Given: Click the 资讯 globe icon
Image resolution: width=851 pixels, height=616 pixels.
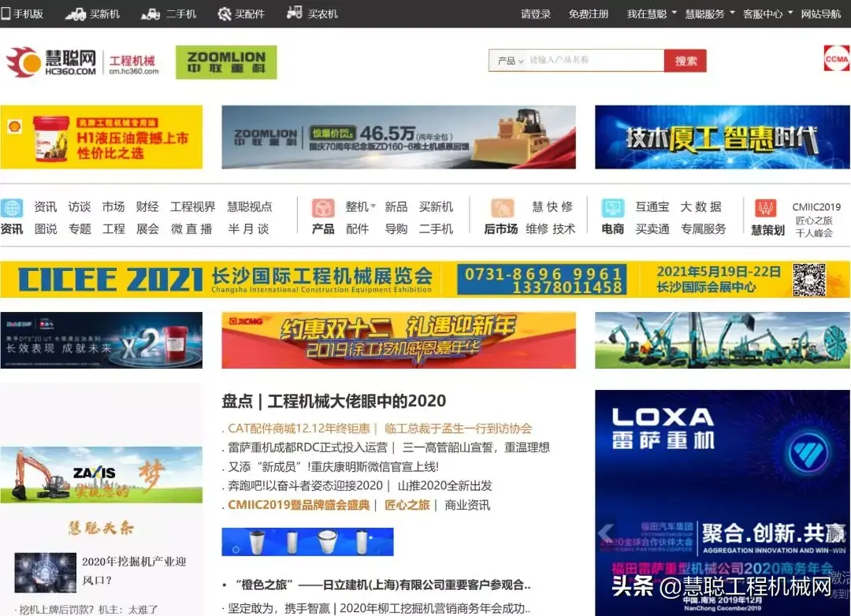Looking at the screenshot, I should pyautogui.click(x=11, y=208).
